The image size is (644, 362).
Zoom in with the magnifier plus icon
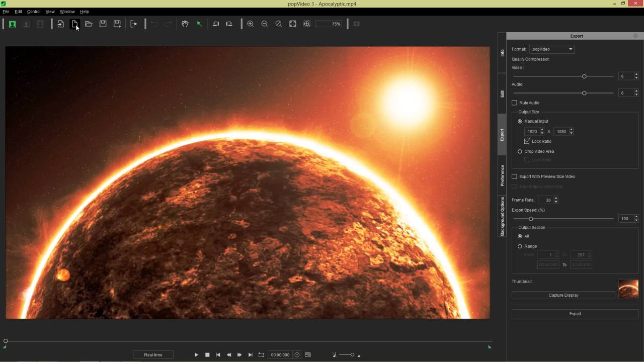click(x=250, y=24)
